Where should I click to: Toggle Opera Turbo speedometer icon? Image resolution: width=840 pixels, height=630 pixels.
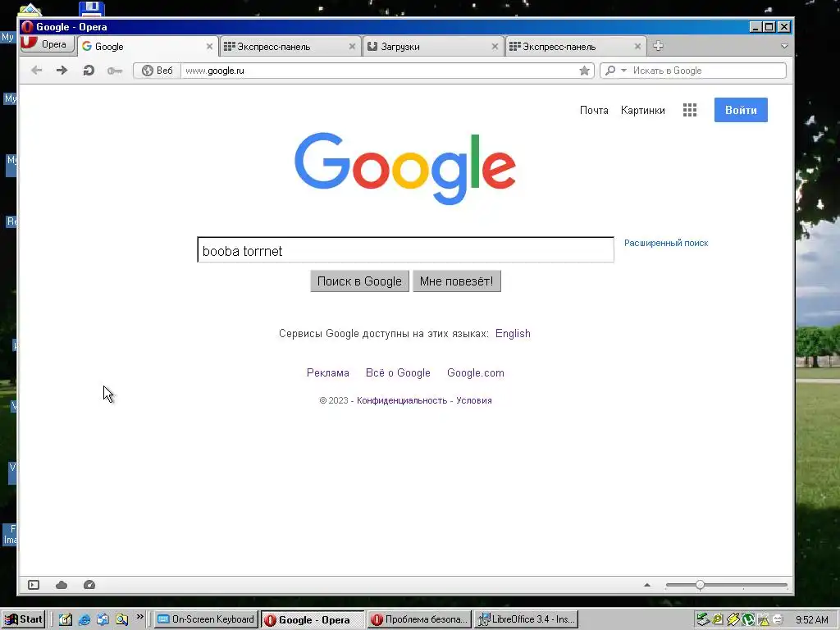coord(89,585)
